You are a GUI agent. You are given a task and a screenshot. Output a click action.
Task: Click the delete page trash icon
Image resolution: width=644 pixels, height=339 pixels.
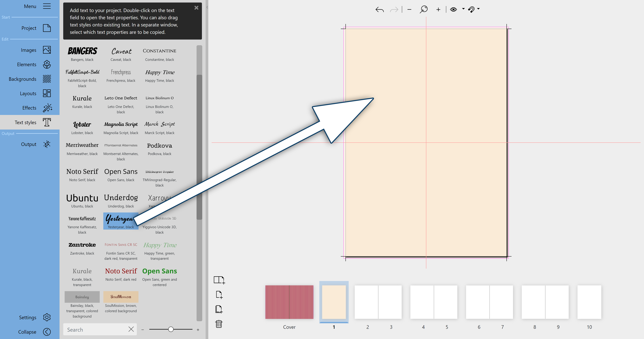219,324
